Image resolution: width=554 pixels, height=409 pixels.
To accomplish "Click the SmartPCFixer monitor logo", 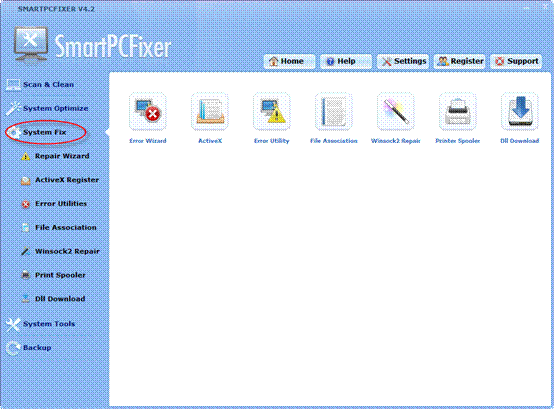I will tap(31, 45).
